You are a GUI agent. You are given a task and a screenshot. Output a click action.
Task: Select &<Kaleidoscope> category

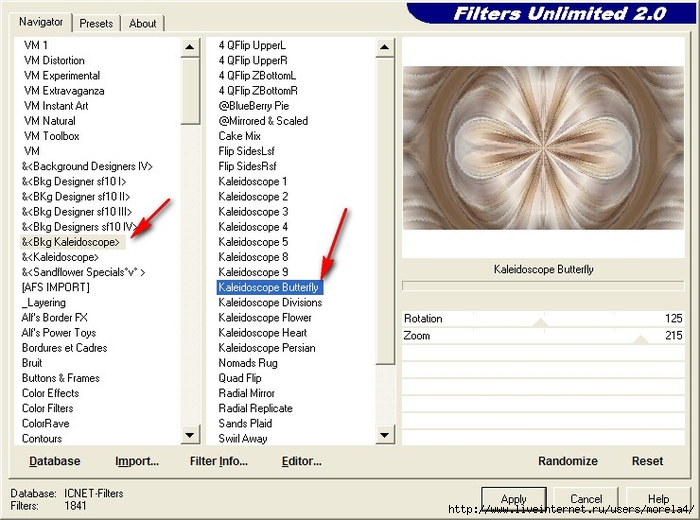tap(60, 257)
